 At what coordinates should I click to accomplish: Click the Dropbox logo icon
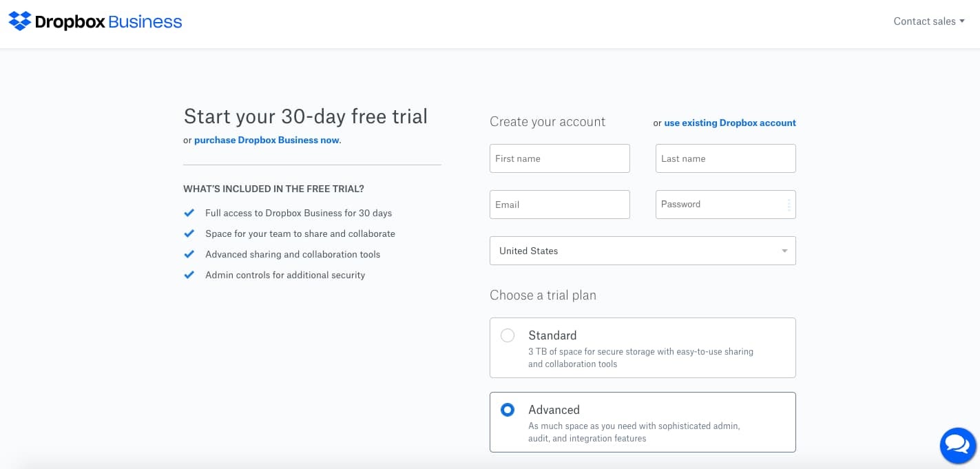[x=20, y=21]
